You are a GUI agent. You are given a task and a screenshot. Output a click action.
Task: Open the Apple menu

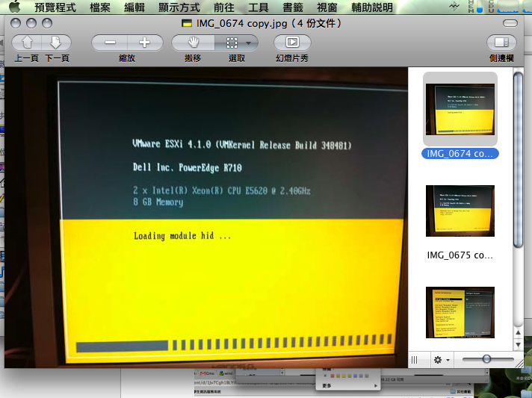tap(14, 7)
